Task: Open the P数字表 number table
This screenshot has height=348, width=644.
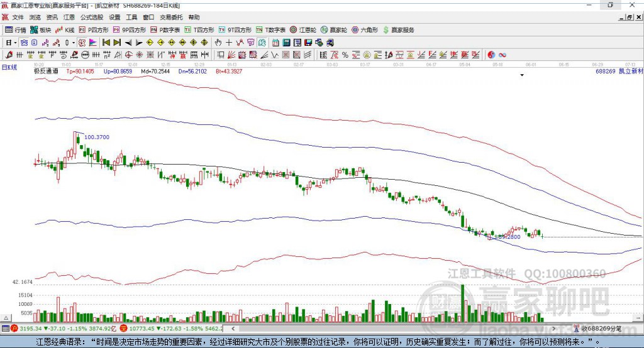Action: tap(165, 30)
